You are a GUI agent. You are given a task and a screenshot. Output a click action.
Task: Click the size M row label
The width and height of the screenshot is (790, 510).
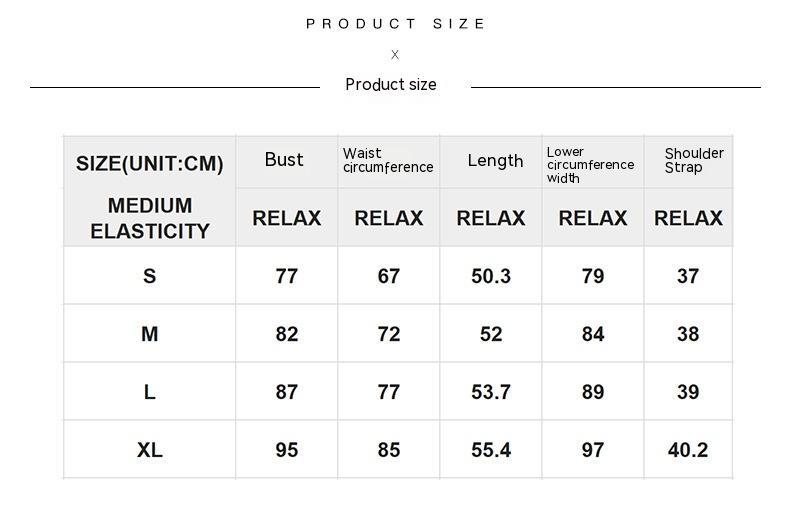(150, 334)
